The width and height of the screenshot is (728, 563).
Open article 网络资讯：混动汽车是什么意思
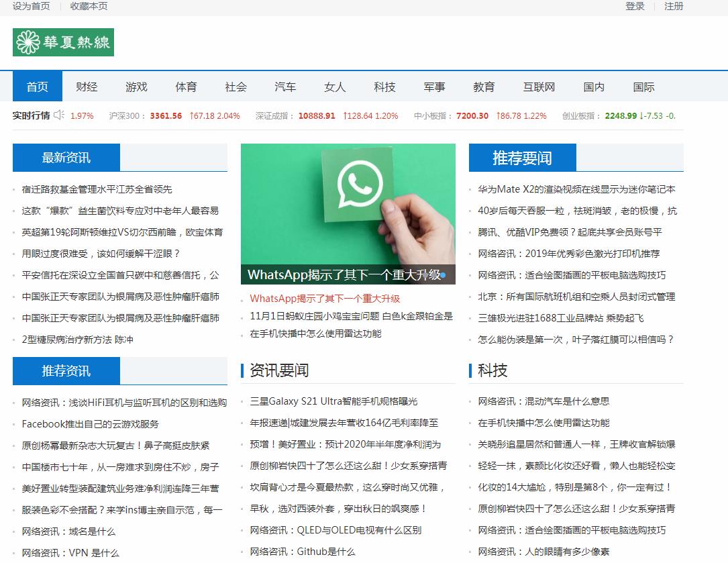543,401
